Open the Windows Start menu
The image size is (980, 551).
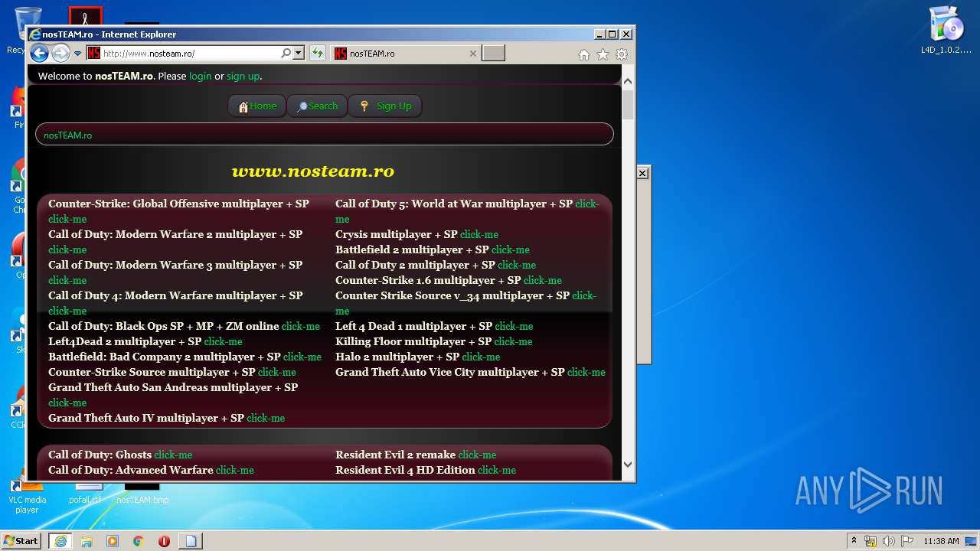coord(21,541)
